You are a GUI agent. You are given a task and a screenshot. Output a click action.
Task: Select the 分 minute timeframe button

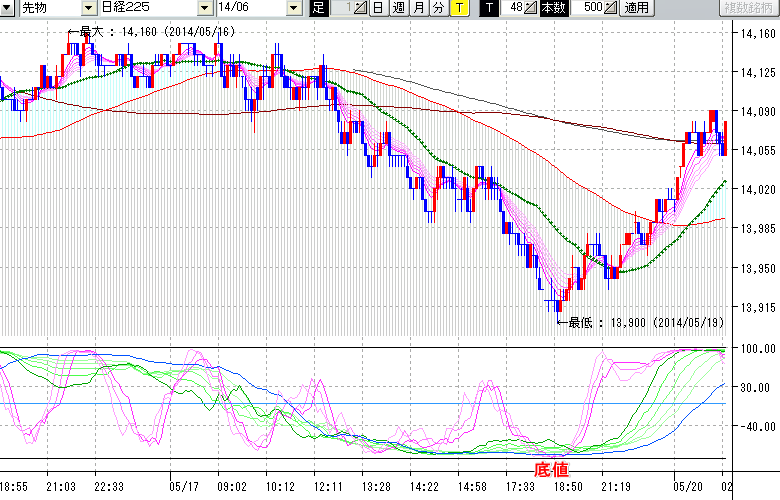438,8
